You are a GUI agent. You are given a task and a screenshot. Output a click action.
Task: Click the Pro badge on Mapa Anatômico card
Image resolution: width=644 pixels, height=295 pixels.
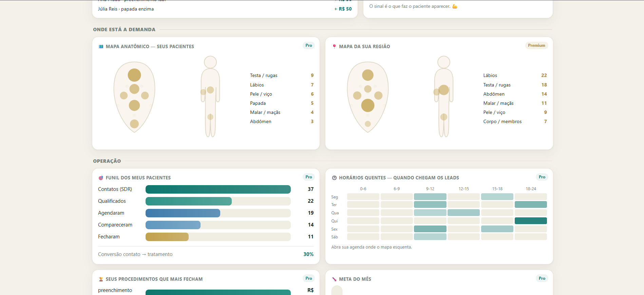[x=308, y=45]
